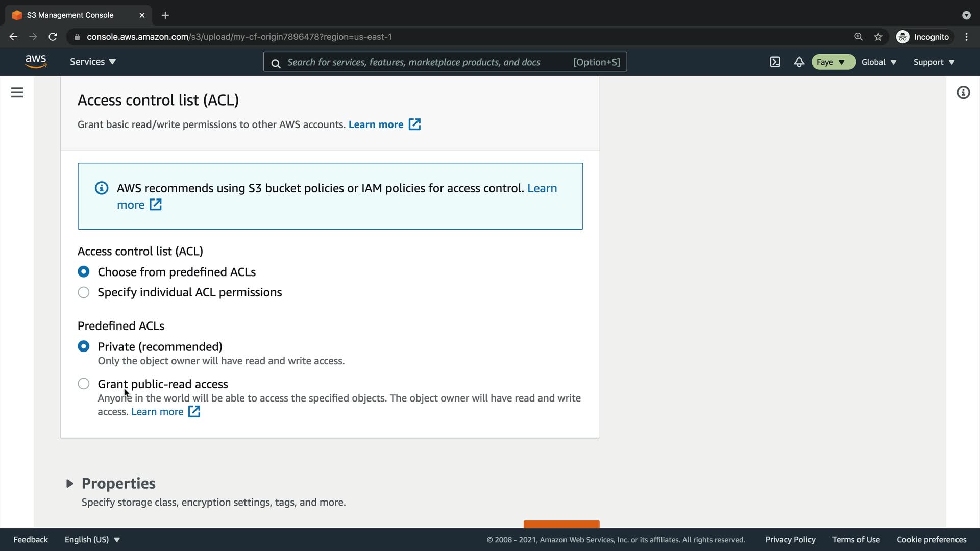Open the notifications bell
The image size is (980, 551).
click(799, 62)
